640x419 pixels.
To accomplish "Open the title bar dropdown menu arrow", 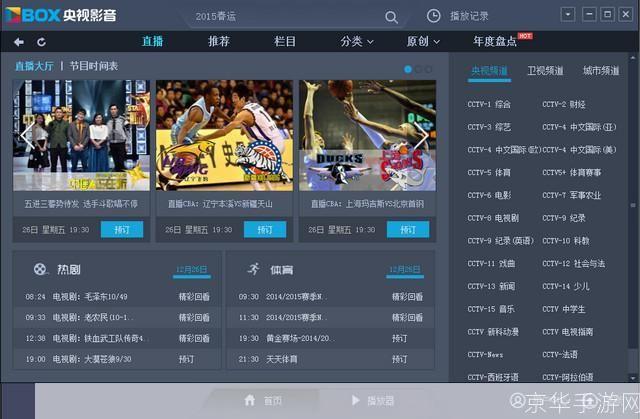I will coord(567,15).
